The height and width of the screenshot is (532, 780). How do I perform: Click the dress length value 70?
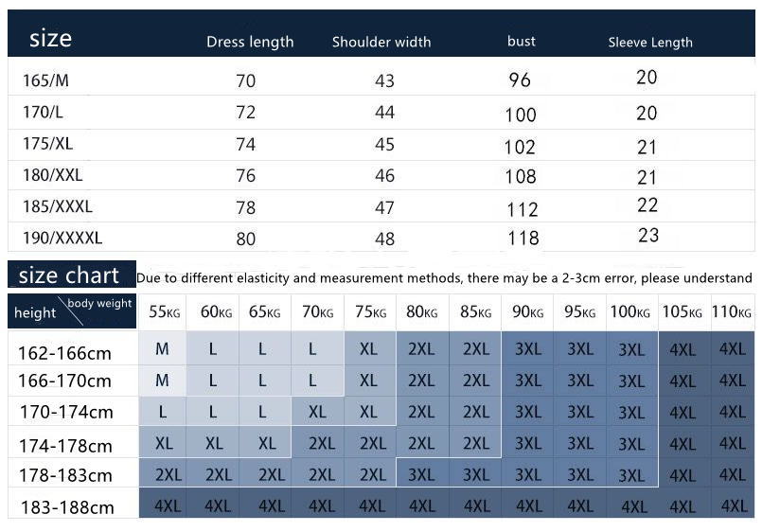[x=245, y=81]
